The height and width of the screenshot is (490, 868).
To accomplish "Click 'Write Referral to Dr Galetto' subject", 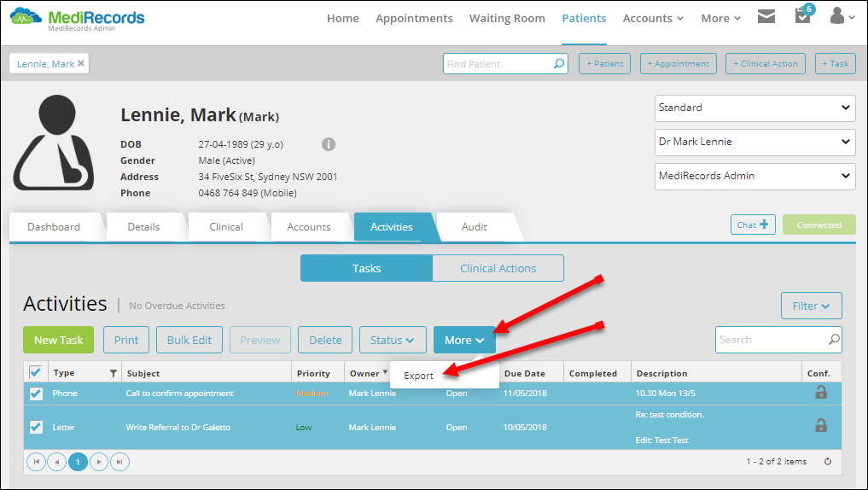I will (x=178, y=427).
